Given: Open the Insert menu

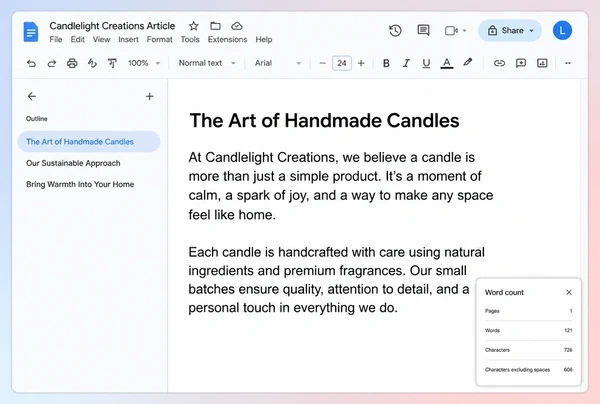Looking at the screenshot, I should pos(128,39).
